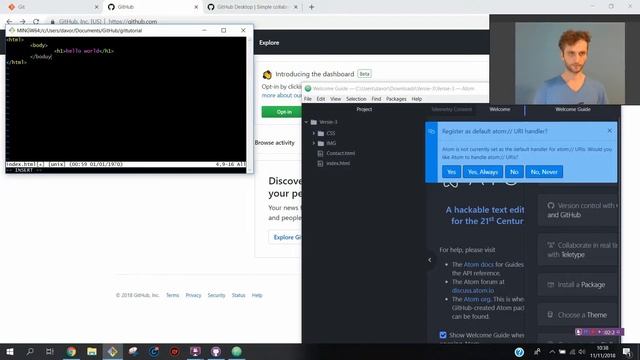Open Atom Packages menu
This screenshot has width=640, height=360.
pyautogui.click(x=396, y=99)
